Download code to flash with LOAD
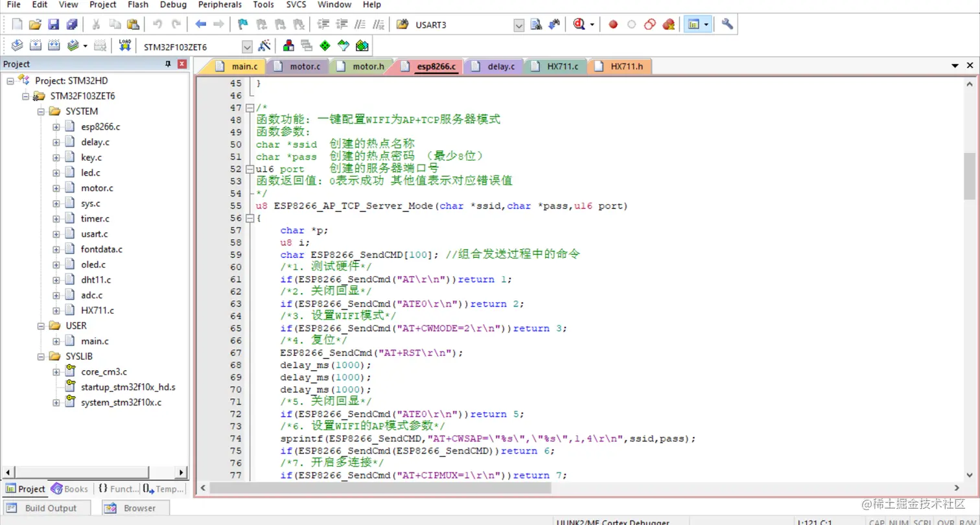 pos(125,46)
